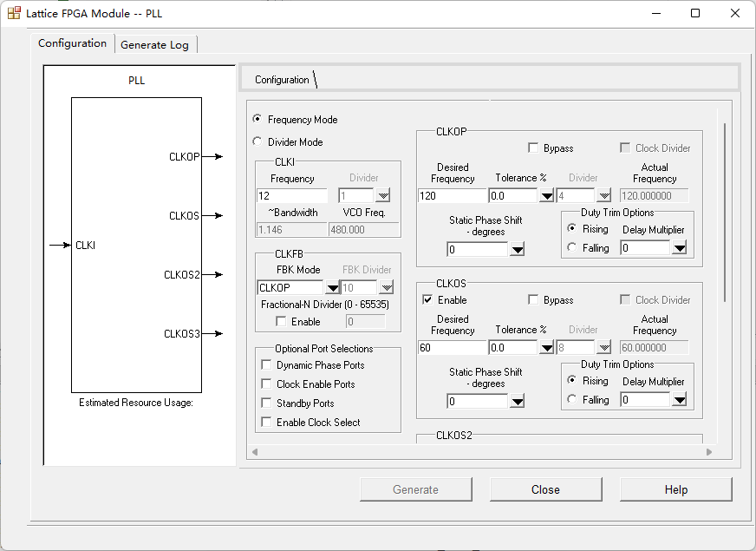Click the CLKOP Actual Frequency field
Viewport: 756px width, 551px height.
tap(655, 195)
